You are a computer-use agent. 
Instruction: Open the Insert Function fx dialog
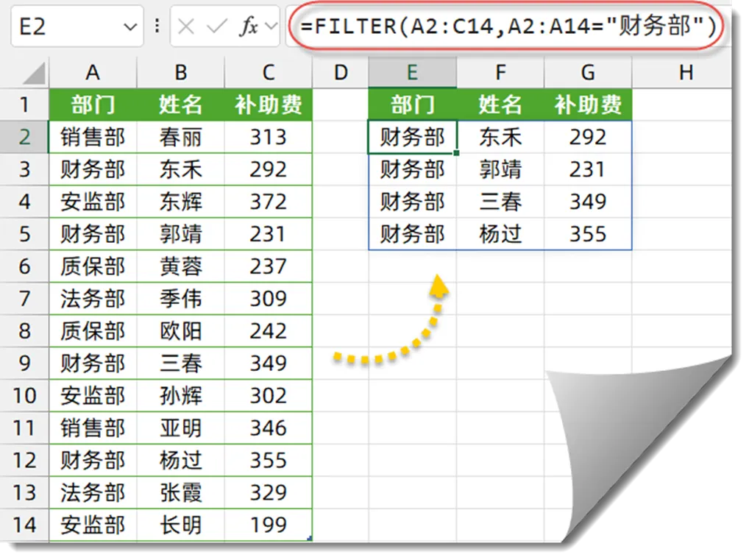click(249, 26)
